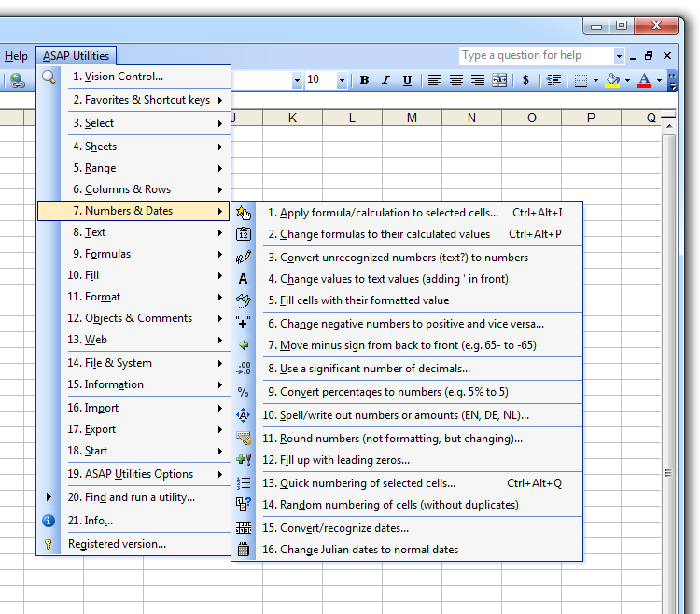Click the Merge and Center icon
Image resolution: width=700 pixels, height=614 pixels.
click(499, 80)
